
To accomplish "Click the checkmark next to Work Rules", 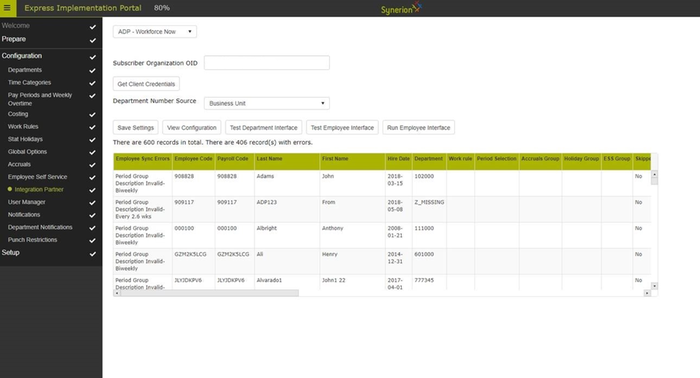I will click(92, 127).
